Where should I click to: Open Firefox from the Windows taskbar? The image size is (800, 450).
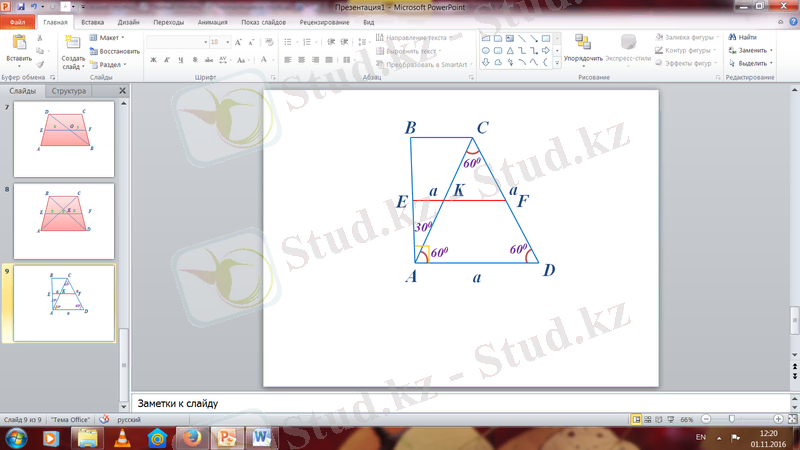pyautogui.click(x=193, y=437)
